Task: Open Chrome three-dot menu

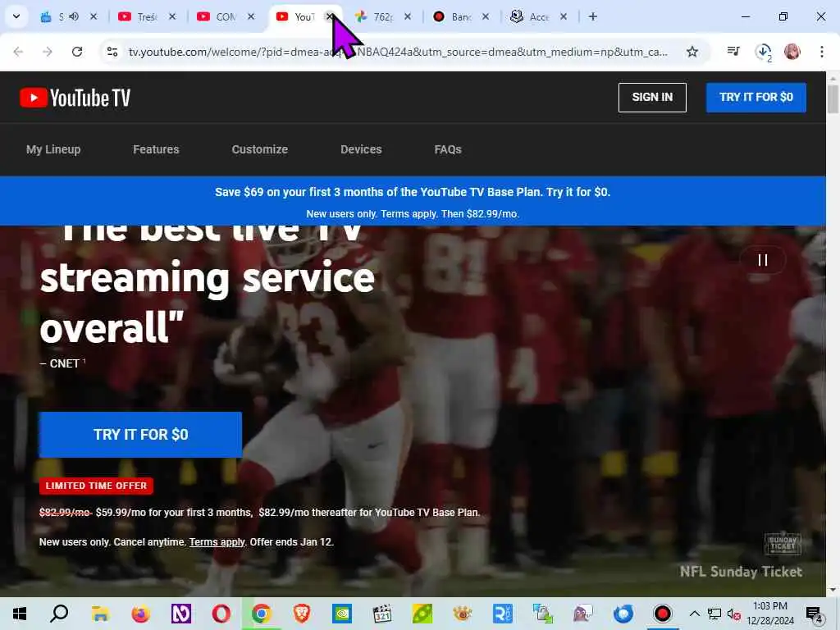Action: tap(821, 52)
